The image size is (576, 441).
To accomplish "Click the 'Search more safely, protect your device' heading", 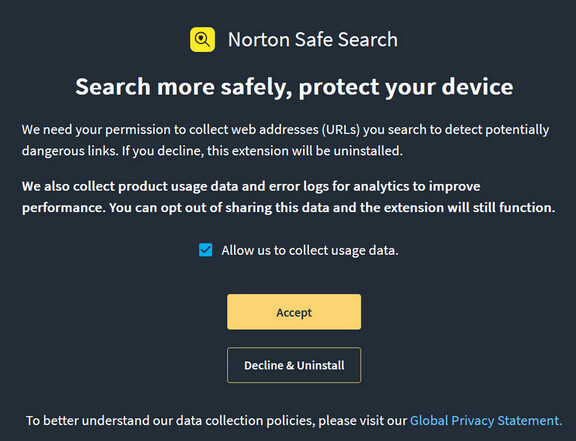I will click(x=294, y=87).
